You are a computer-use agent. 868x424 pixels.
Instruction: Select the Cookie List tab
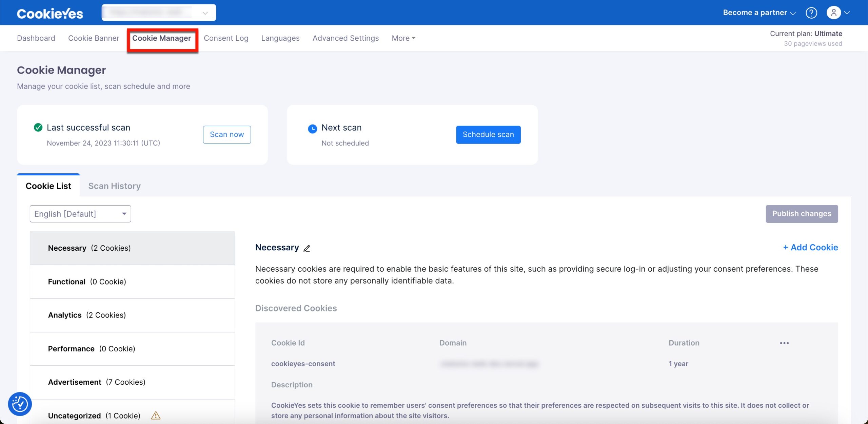(x=48, y=186)
